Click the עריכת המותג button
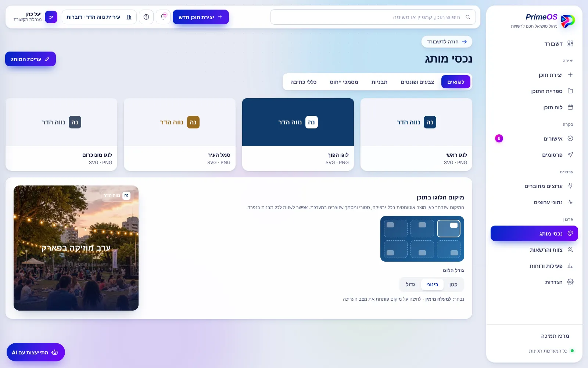 point(31,59)
